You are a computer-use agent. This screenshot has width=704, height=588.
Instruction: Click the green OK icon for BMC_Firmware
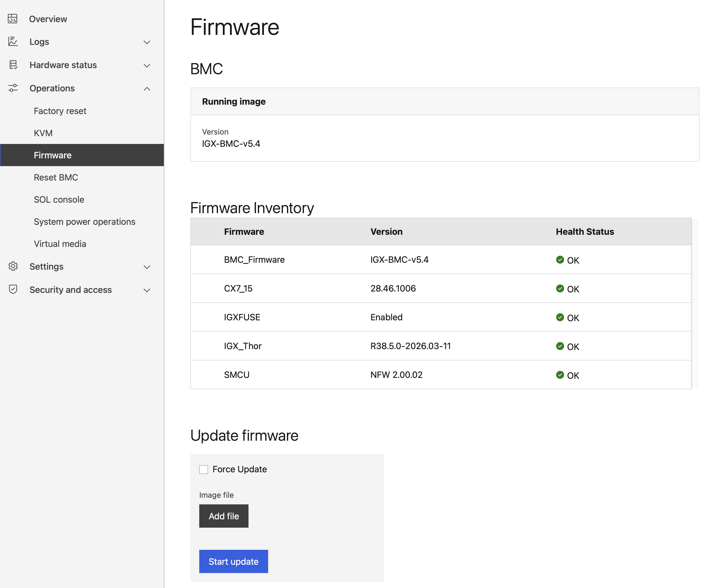[560, 260]
